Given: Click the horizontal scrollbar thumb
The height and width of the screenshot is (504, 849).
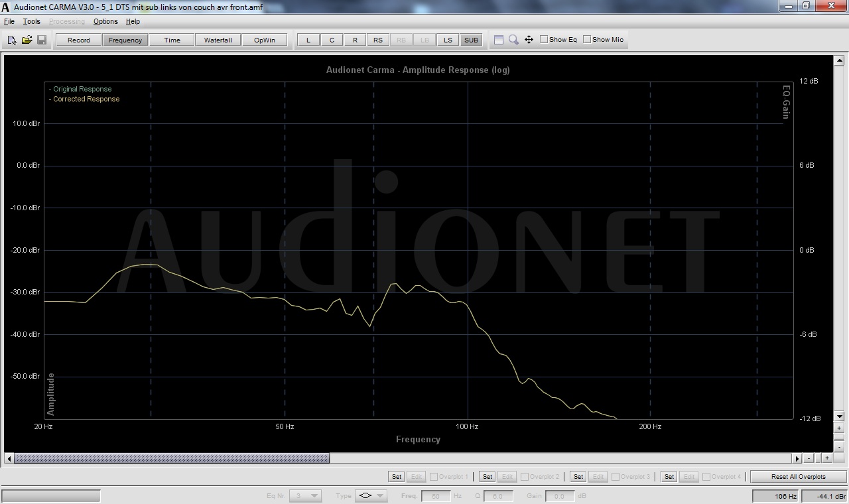Looking at the screenshot, I should 171,458.
